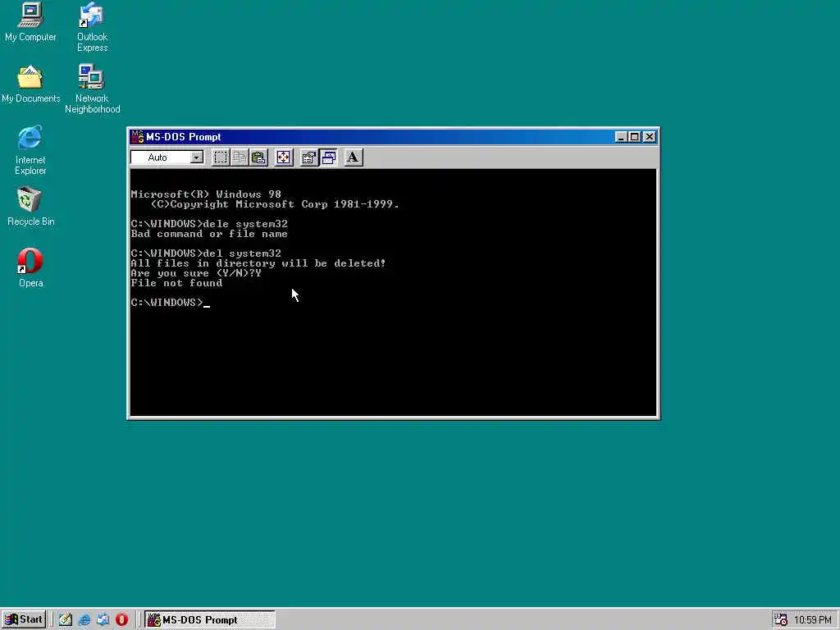840x630 pixels.
Task: Minimize the MS-DOS Prompt window
Action: pos(621,137)
